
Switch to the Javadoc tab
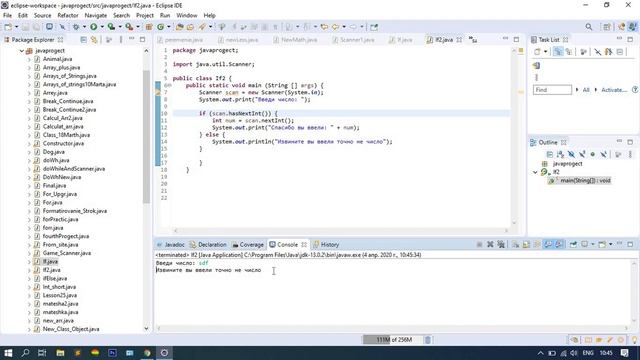pos(171,244)
